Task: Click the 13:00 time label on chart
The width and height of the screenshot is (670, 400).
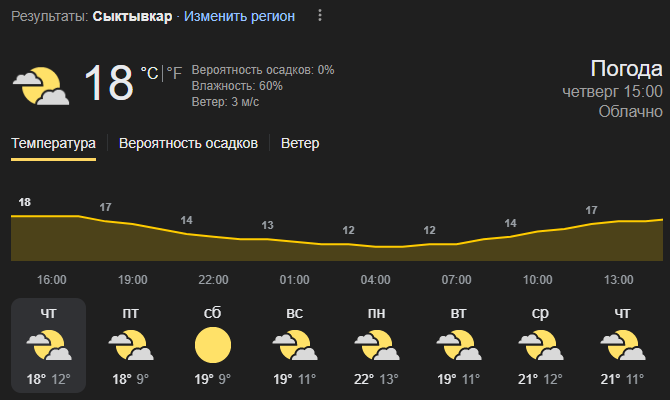Action: point(618,280)
